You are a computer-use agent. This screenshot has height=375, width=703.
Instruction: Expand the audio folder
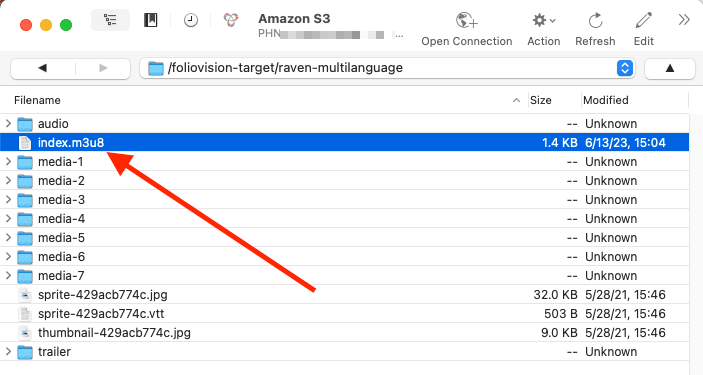(x=8, y=123)
